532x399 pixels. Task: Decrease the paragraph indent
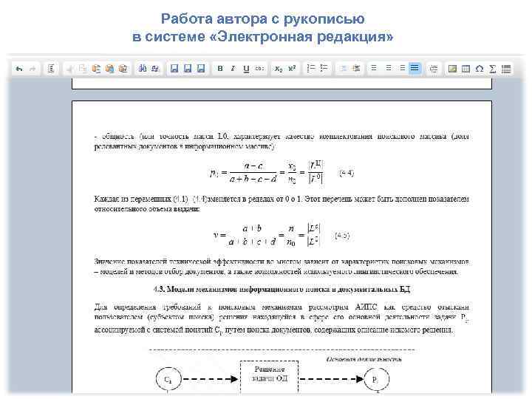click(344, 69)
